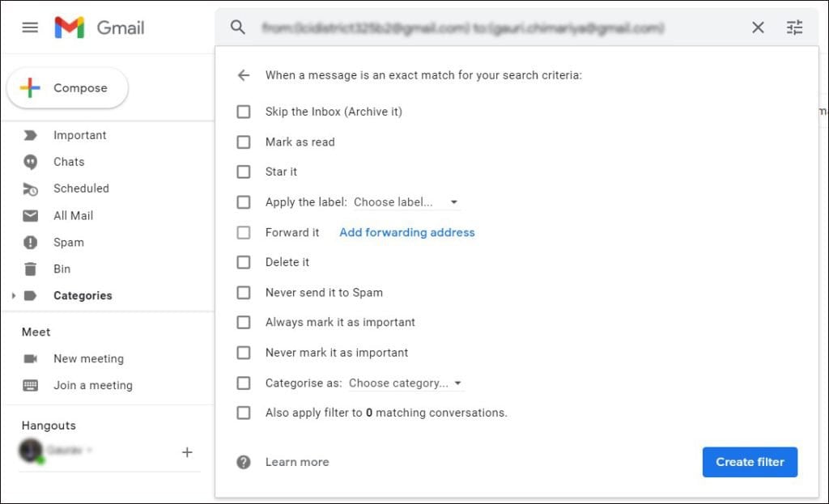Enable Also apply filter to matching conversations
829x504 pixels.
(x=244, y=413)
